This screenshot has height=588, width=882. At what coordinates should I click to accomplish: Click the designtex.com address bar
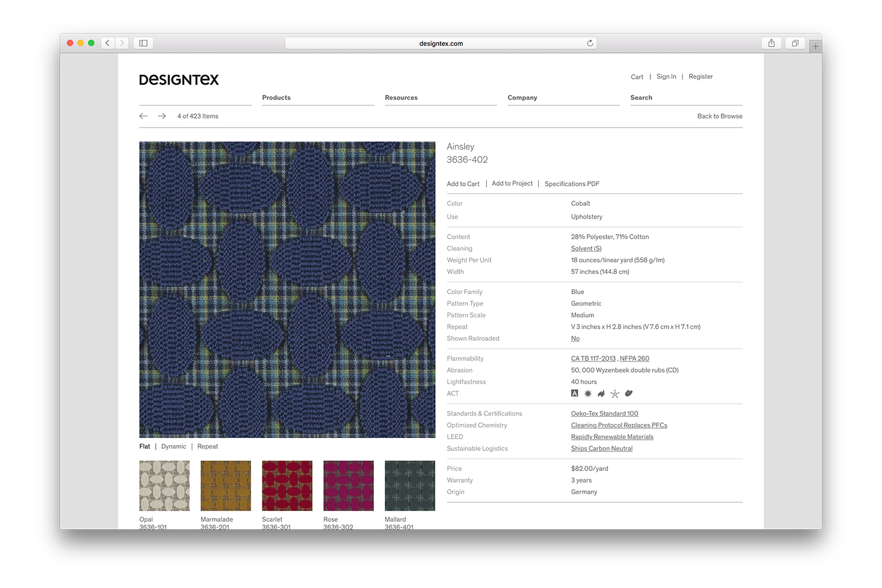coord(440,44)
